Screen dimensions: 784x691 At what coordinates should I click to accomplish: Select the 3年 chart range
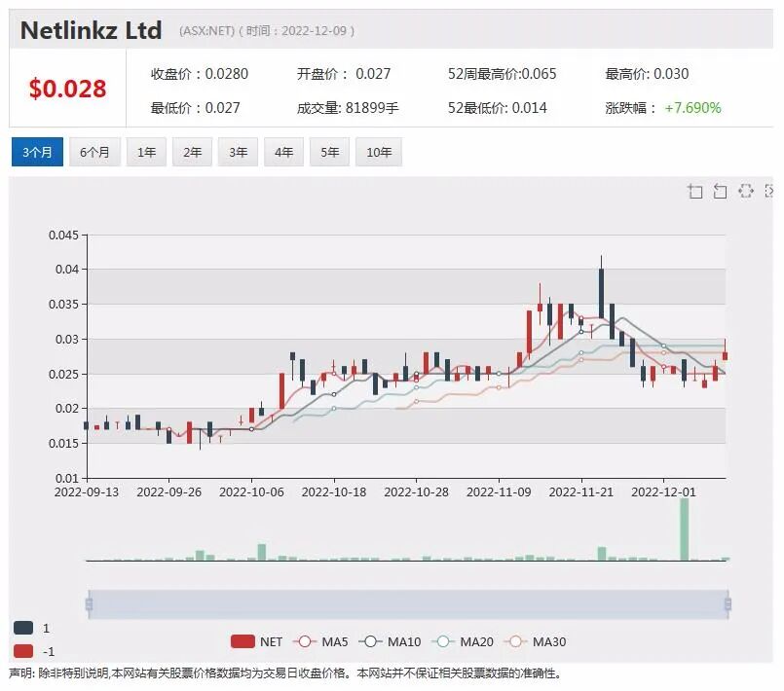tap(238, 152)
